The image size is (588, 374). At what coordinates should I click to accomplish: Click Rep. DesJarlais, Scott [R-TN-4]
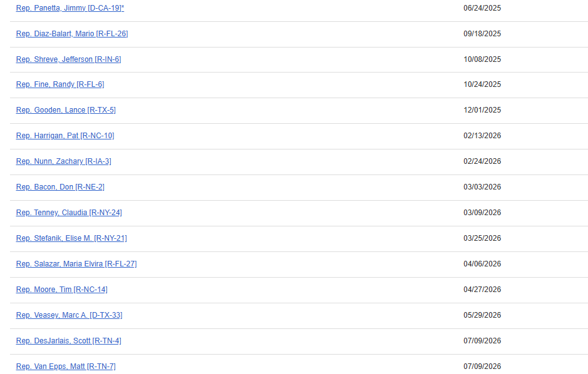pyautogui.click(x=69, y=341)
